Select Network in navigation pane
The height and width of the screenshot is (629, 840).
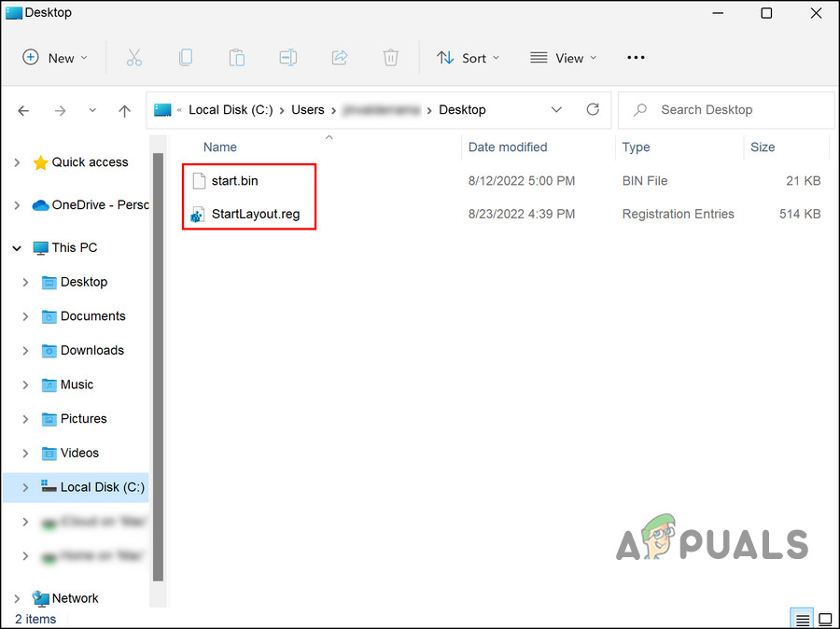75,599
